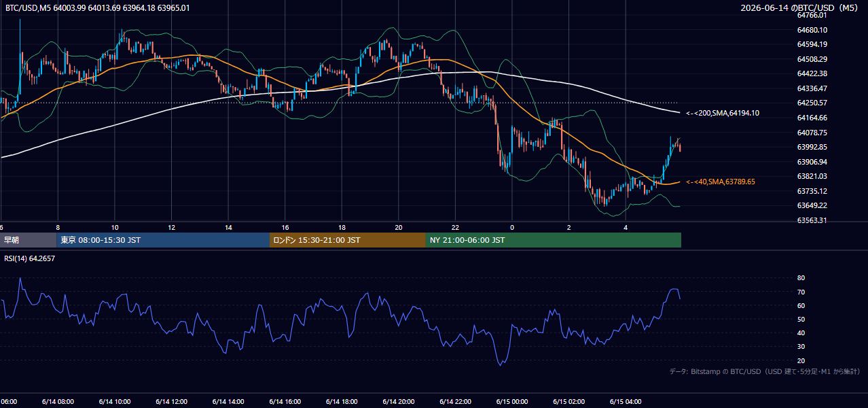This screenshot has width=868, height=408.
Task: Click the 6/14 20:00 date label
Action: (399, 402)
